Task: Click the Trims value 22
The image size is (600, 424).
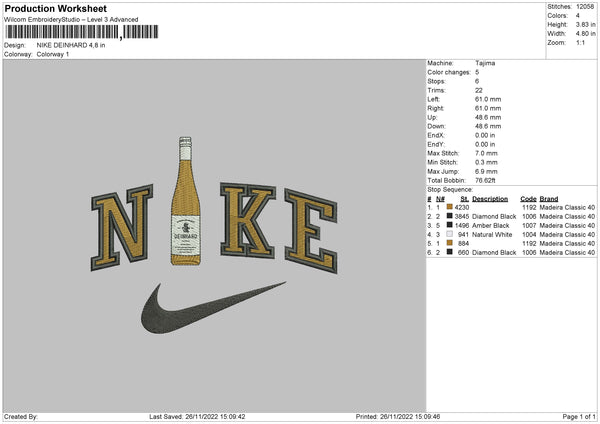Action: [479, 90]
